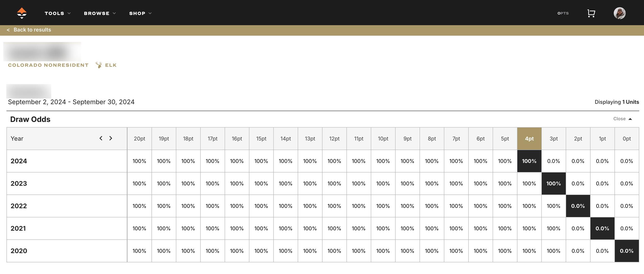Viewport: 644px width, 274px height.
Task: Click the 100% cell for 2023 at 3pt
Action: (553, 183)
